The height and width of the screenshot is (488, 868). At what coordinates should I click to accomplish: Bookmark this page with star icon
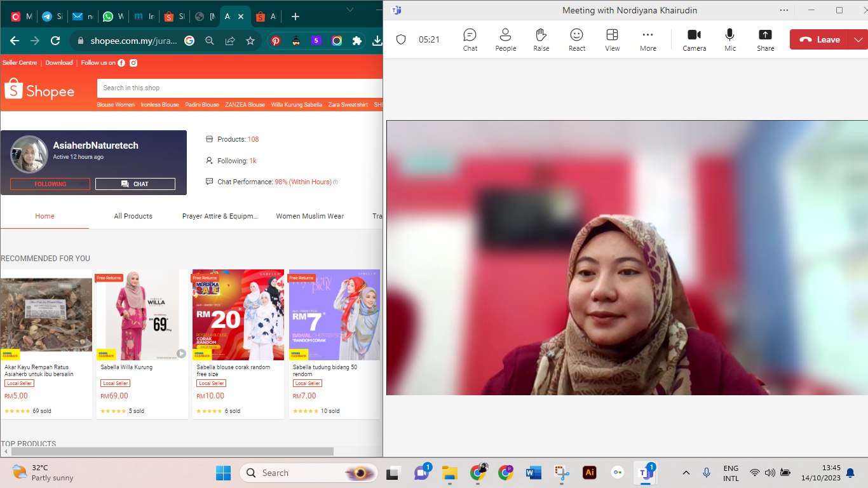250,41
